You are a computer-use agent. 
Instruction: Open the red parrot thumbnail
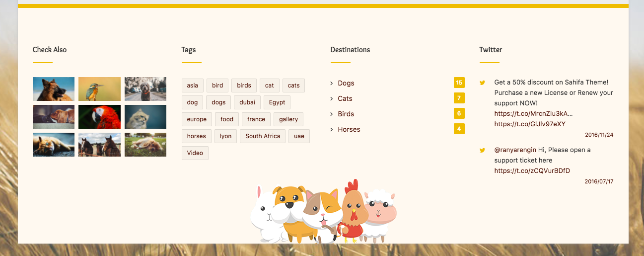[x=99, y=117]
